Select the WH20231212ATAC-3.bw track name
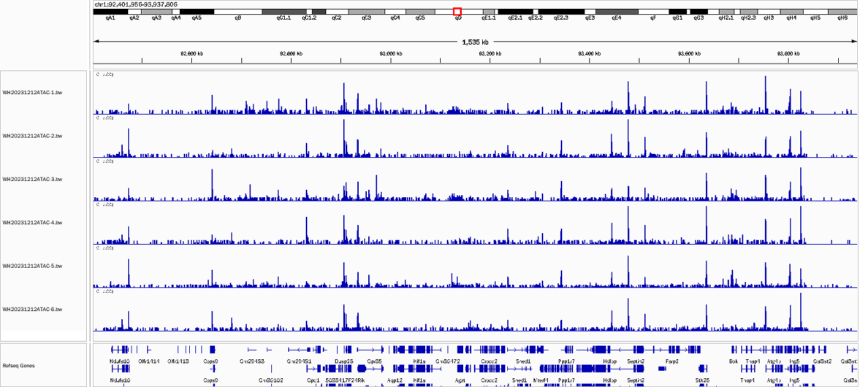 click(x=33, y=180)
